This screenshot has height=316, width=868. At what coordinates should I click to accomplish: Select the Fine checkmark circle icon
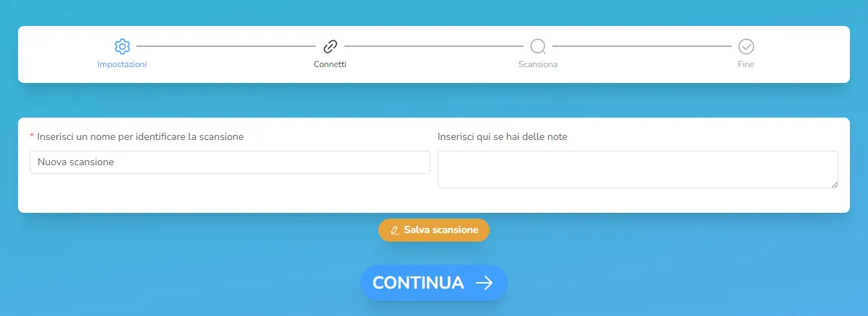[746, 47]
